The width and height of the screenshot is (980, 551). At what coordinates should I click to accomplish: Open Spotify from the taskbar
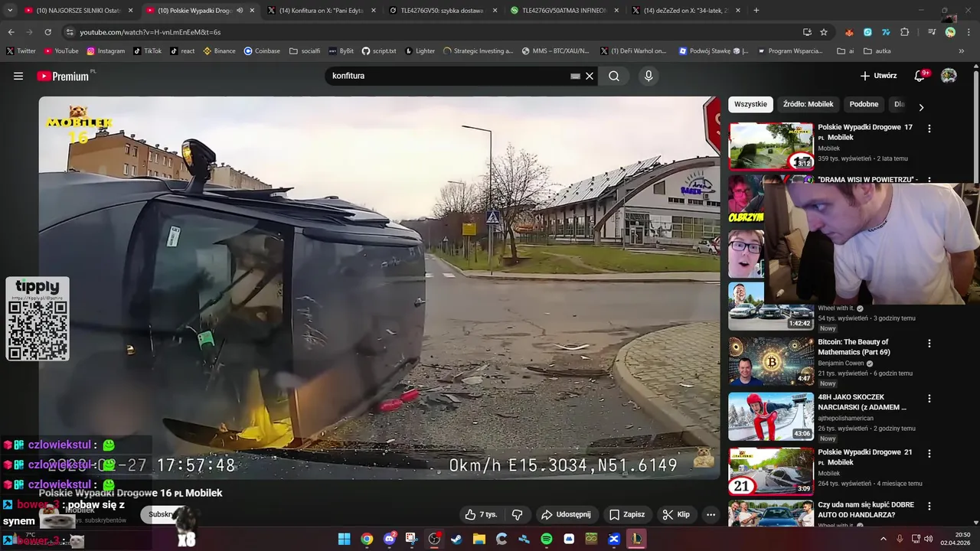pos(547,539)
